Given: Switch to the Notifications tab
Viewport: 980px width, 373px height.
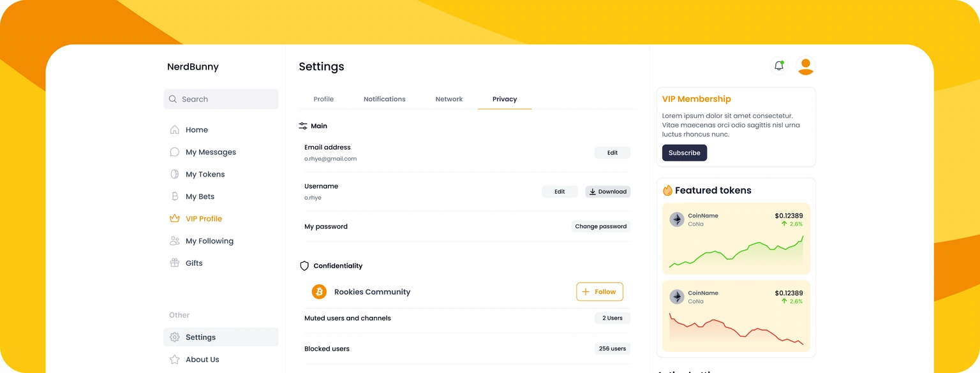Looking at the screenshot, I should tap(384, 99).
